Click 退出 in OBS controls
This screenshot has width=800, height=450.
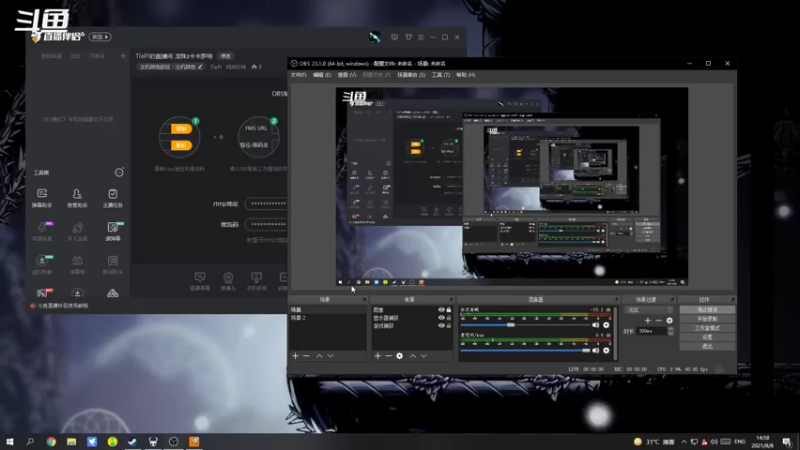(707, 346)
